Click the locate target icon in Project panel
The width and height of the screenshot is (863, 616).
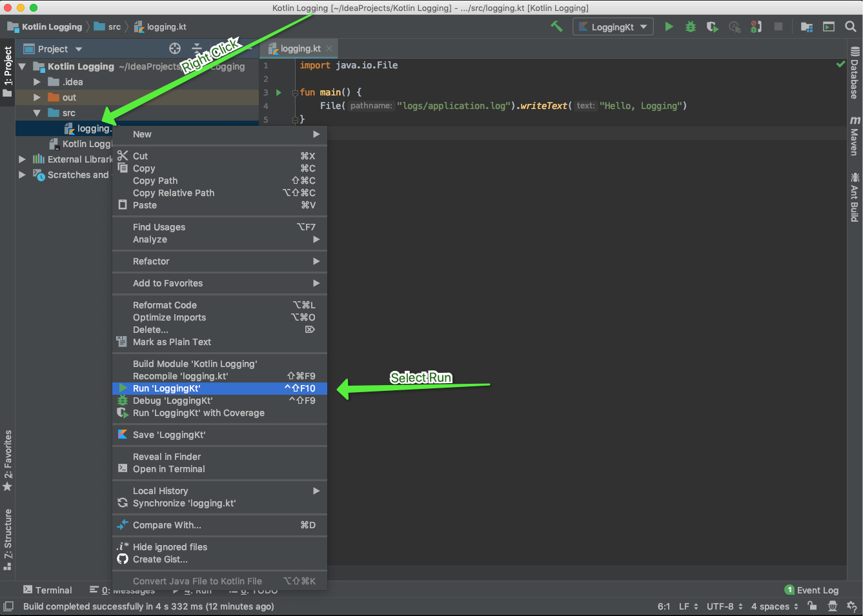pyautogui.click(x=175, y=48)
